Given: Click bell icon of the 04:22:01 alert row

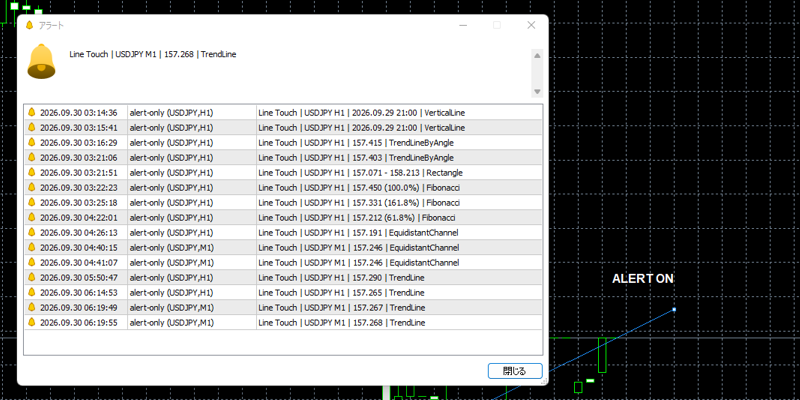Looking at the screenshot, I should pos(32,217).
